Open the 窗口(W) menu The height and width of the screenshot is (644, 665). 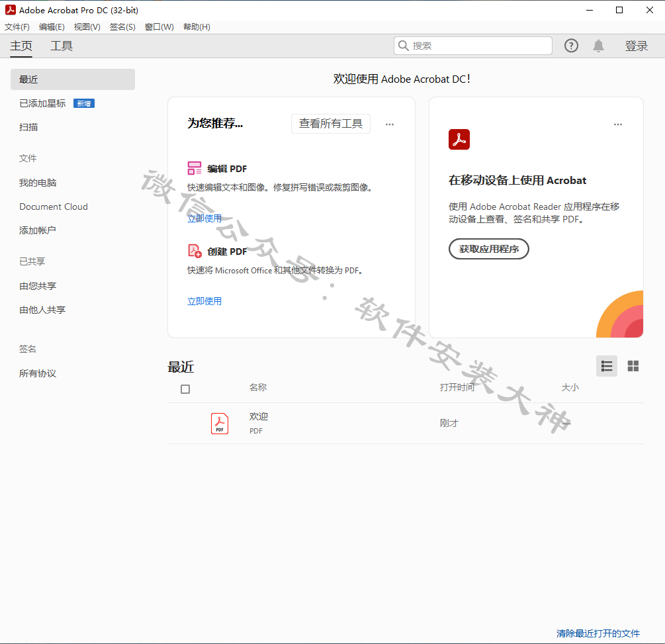(159, 26)
